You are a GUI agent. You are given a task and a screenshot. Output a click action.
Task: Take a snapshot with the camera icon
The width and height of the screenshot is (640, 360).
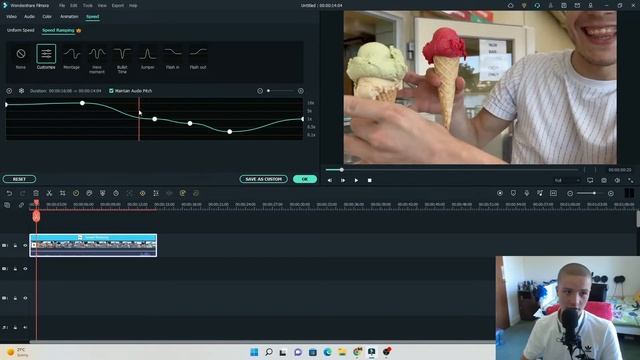tap(604, 180)
